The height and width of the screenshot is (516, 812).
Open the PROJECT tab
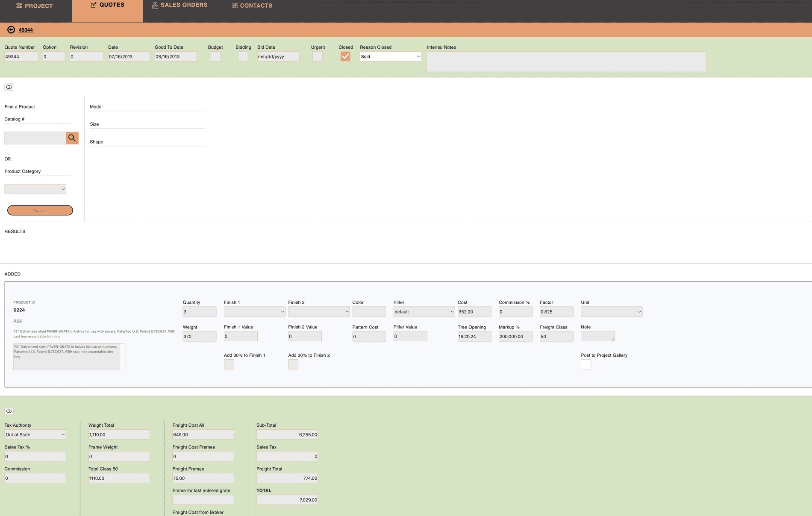click(x=35, y=6)
